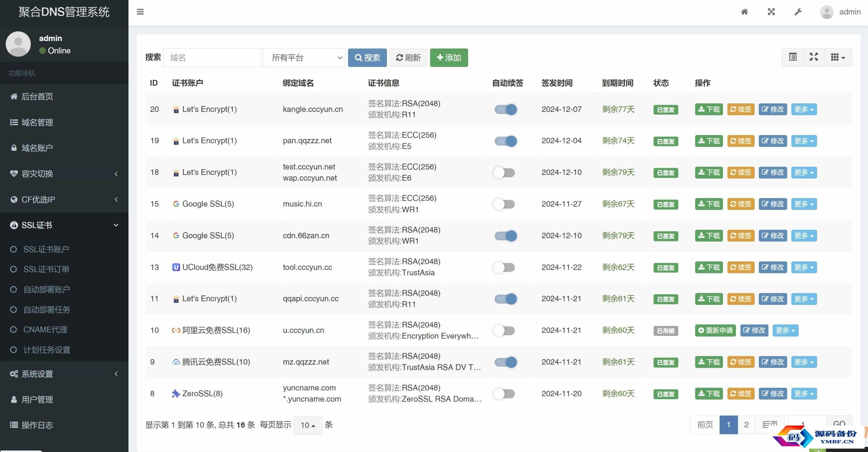Click the sidebar admin profile avatar
The width and height of the screenshot is (868, 452).
tap(18, 44)
